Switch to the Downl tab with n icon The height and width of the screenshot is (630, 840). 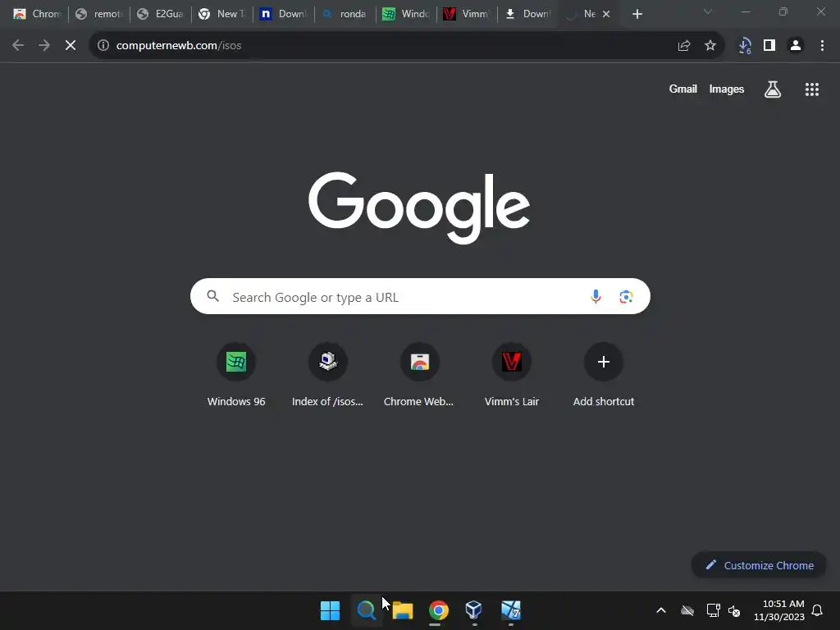[283, 14]
